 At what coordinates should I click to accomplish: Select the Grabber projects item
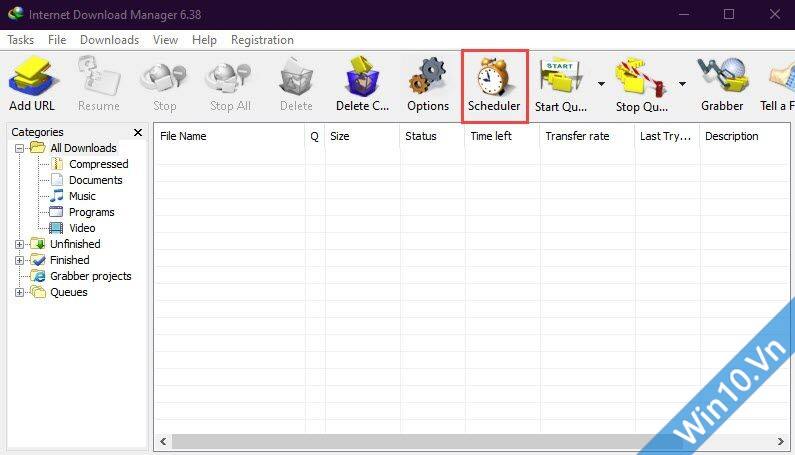point(90,276)
